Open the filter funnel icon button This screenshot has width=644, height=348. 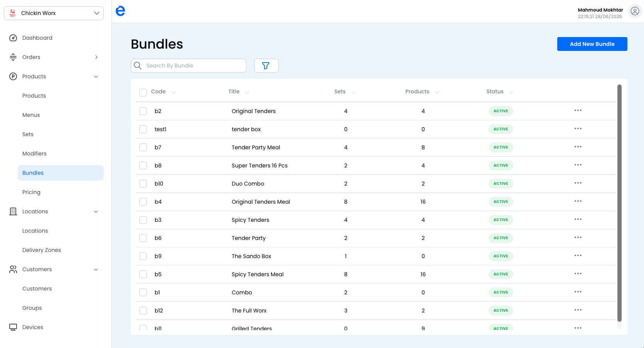(266, 66)
